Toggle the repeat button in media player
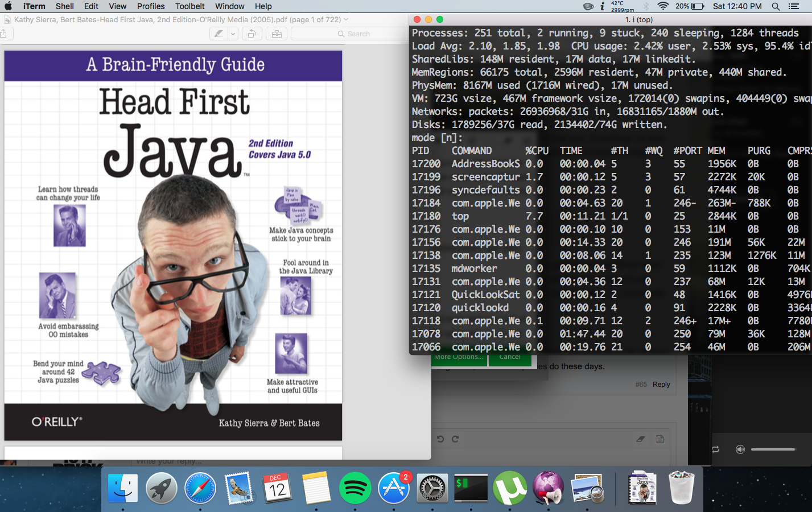Viewport: 812px width, 512px height. (715, 449)
